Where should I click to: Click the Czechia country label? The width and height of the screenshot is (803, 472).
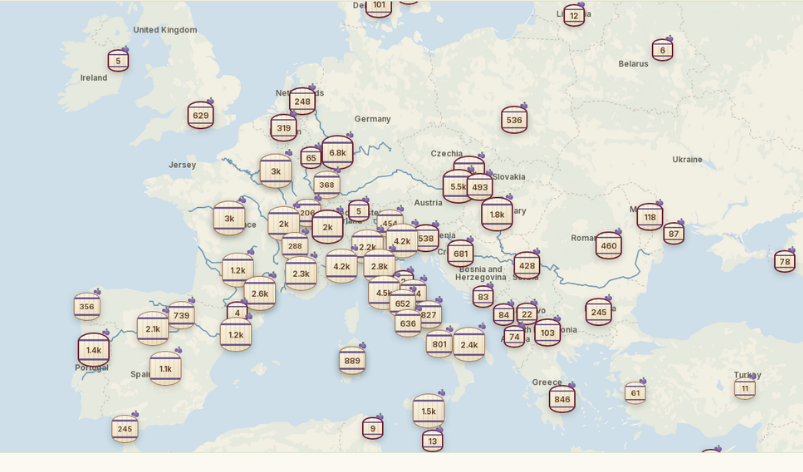click(447, 153)
